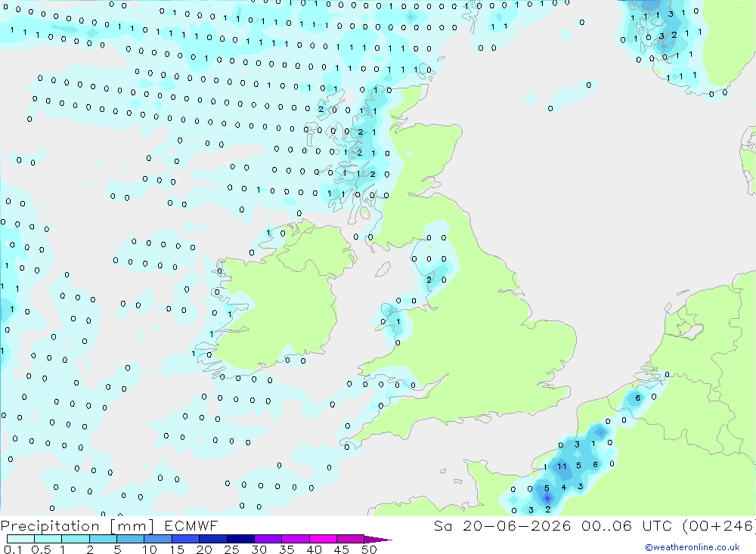Click the legend label '0.1'
The width and height of the screenshot is (756, 554).
point(13,549)
